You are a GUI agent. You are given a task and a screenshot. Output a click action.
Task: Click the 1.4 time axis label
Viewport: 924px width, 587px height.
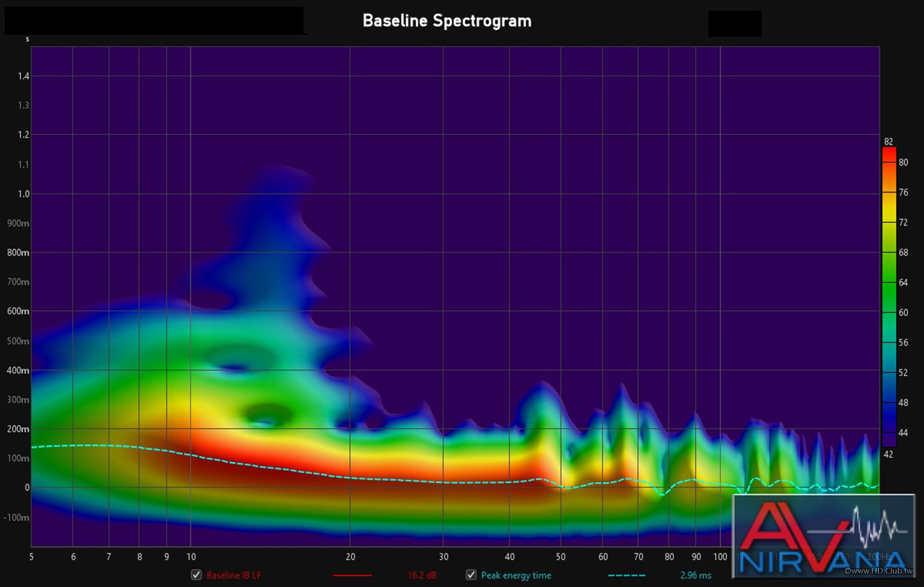pos(23,76)
